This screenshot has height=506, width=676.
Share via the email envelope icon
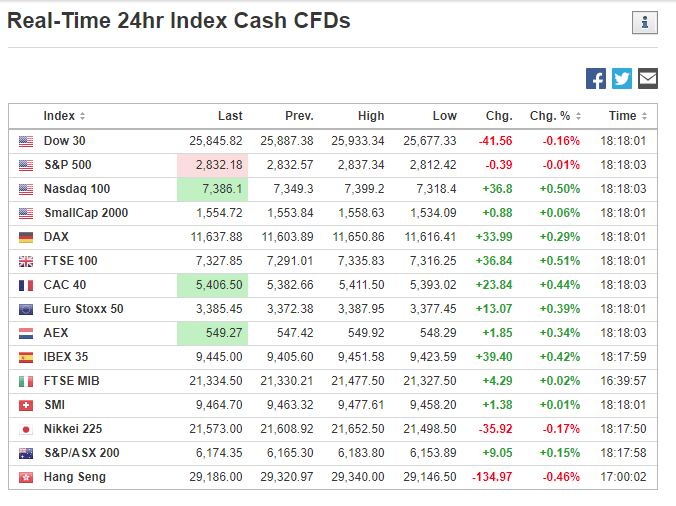point(648,78)
